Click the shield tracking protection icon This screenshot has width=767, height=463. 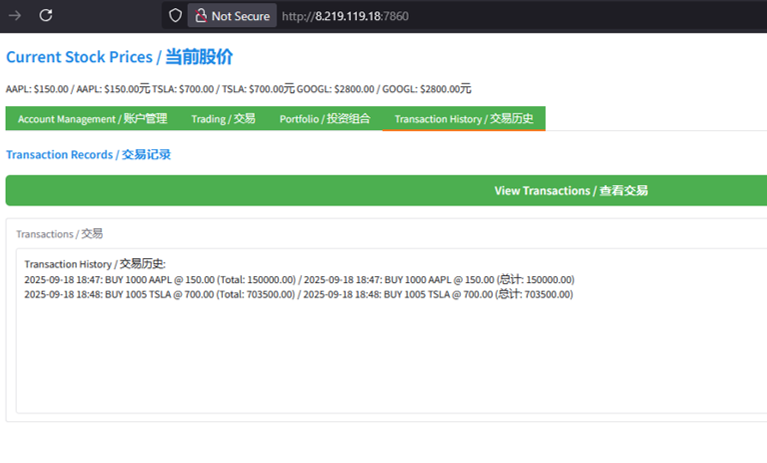pyautogui.click(x=175, y=16)
